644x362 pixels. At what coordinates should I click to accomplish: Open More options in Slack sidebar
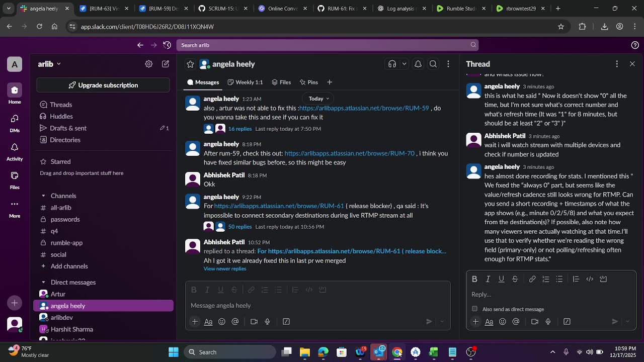(15, 208)
